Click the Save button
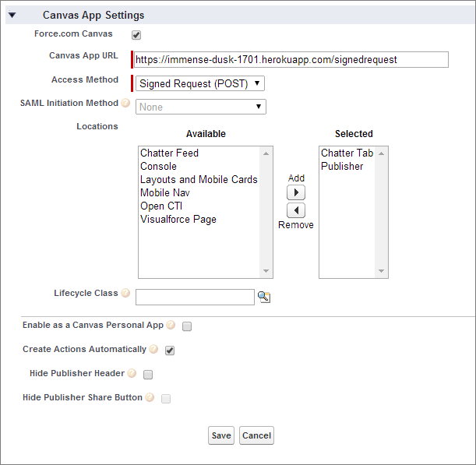 point(221,435)
